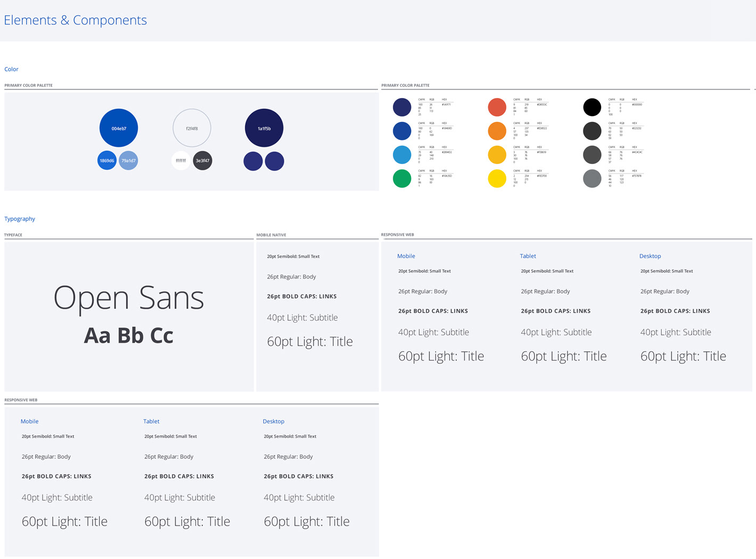
Task: Pick the navy circle beside hex #1A1F71
Action: click(402, 107)
